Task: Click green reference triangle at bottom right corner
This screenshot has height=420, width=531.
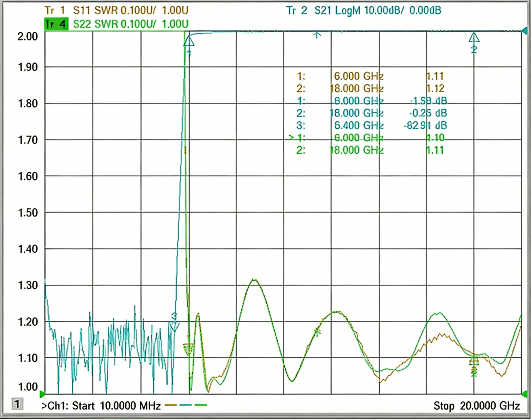Action: [525, 394]
